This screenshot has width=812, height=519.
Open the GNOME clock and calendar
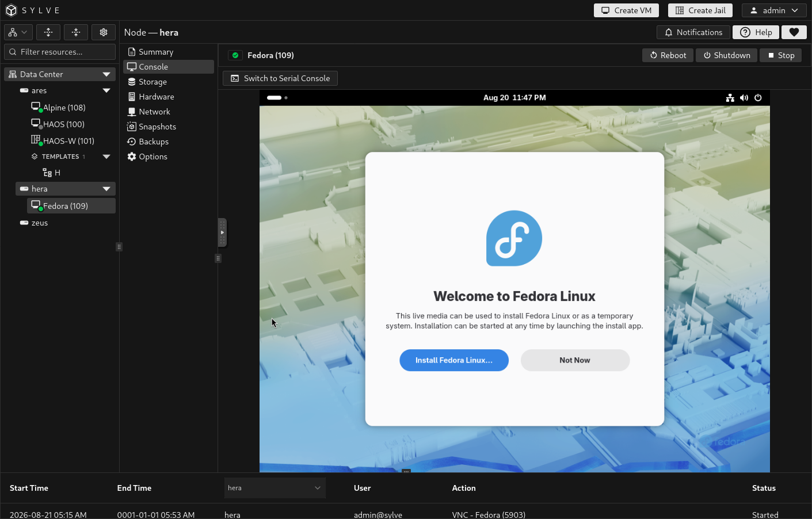coord(514,98)
